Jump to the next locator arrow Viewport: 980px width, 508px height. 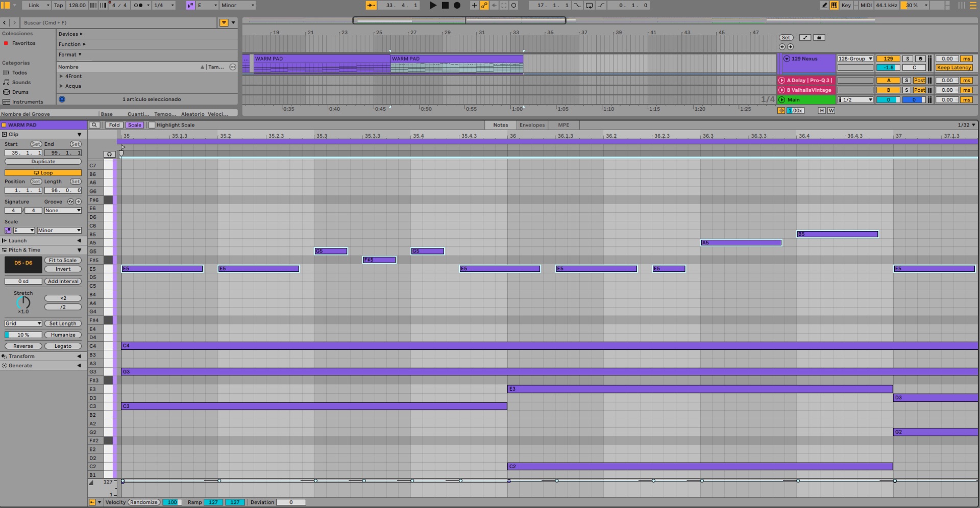coord(790,47)
